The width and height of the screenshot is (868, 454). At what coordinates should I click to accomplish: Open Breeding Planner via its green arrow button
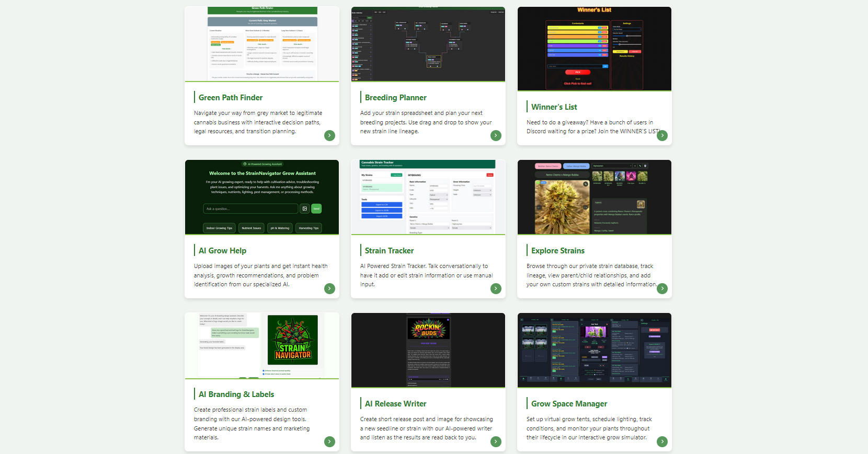pyautogui.click(x=496, y=135)
